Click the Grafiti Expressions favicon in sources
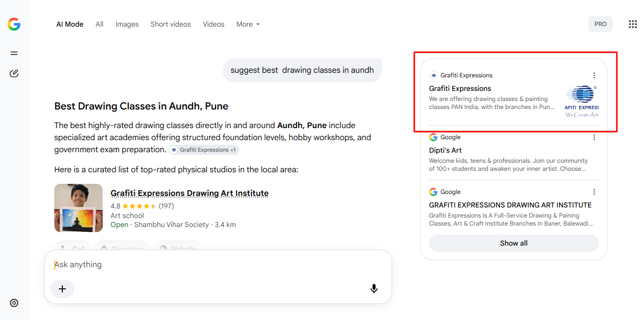The height and width of the screenshot is (320, 644). (x=433, y=75)
